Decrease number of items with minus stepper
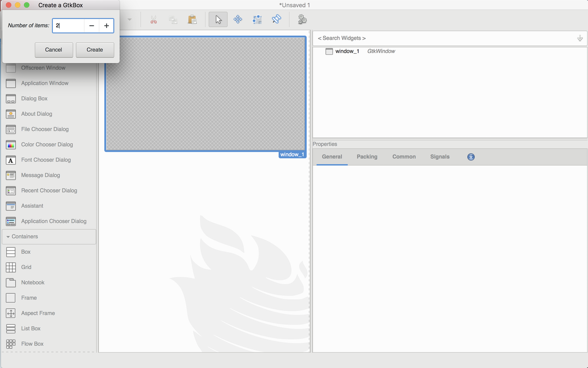Image resolution: width=588 pixels, height=368 pixels. 91,26
